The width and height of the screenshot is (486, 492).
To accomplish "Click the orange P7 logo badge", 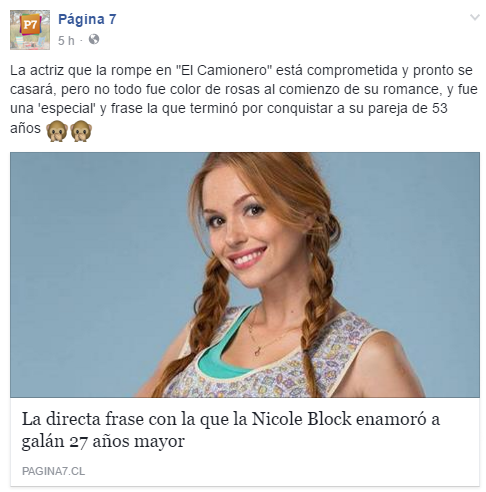I will pos(30,24).
